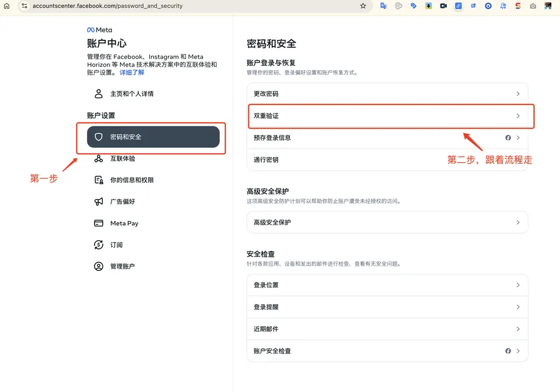Expand the 高级安全保护 chevron

point(518,222)
